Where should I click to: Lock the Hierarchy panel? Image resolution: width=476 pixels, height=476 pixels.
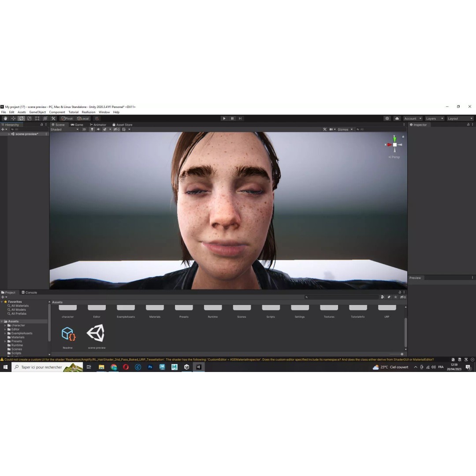pos(41,124)
